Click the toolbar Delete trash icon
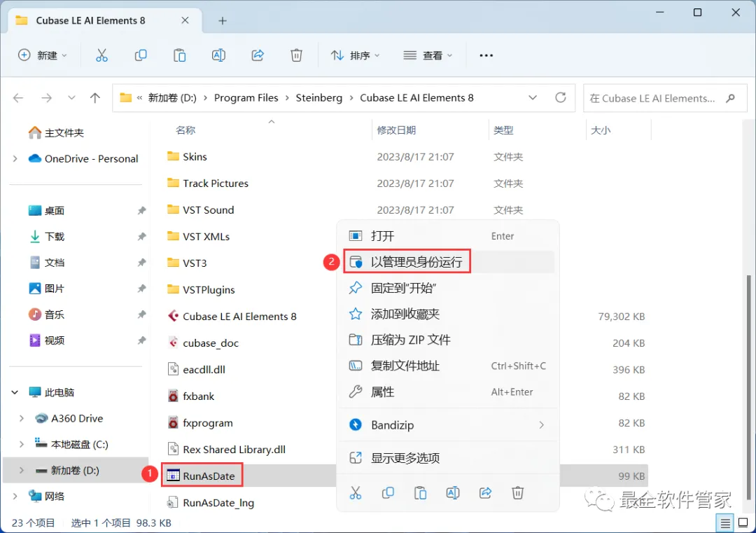This screenshot has height=533, width=756. click(297, 55)
